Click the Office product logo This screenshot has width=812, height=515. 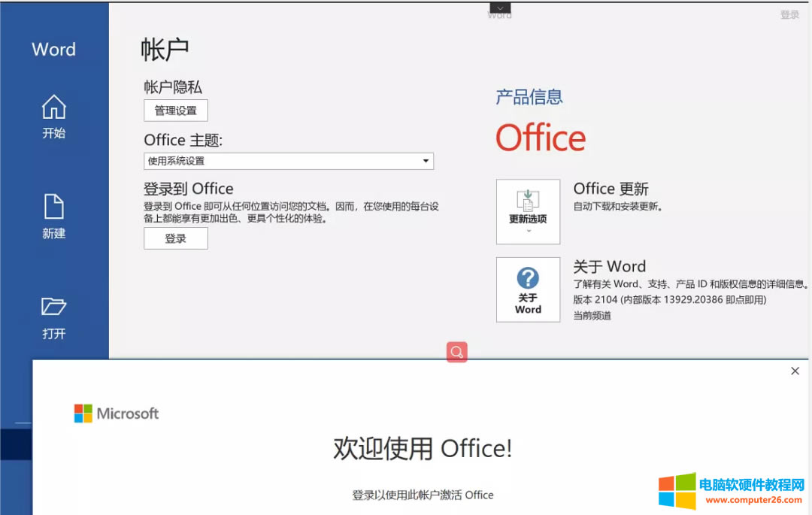pos(541,138)
